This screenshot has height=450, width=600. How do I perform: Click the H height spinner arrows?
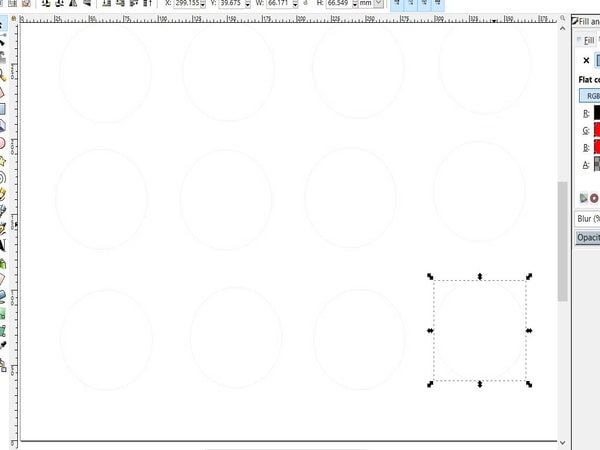tap(355, 3)
